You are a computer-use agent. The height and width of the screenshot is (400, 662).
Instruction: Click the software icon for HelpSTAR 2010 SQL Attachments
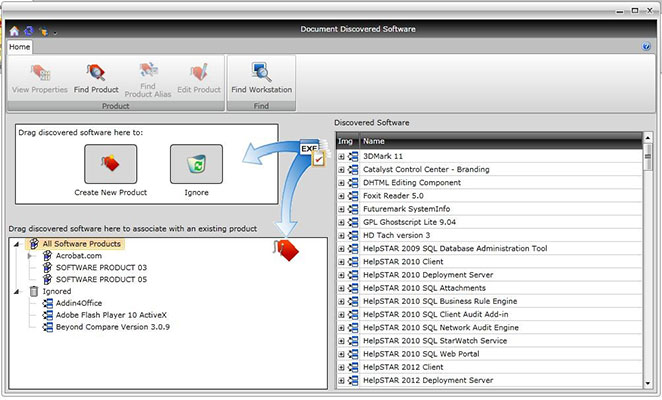(x=353, y=288)
